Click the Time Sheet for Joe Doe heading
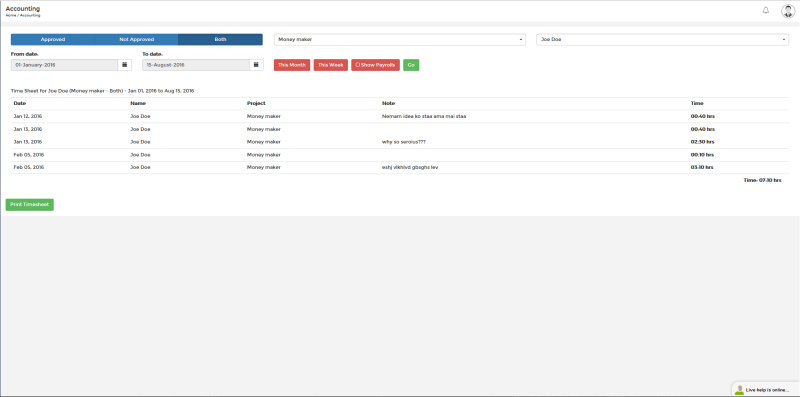The height and width of the screenshot is (397, 800). click(103, 91)
